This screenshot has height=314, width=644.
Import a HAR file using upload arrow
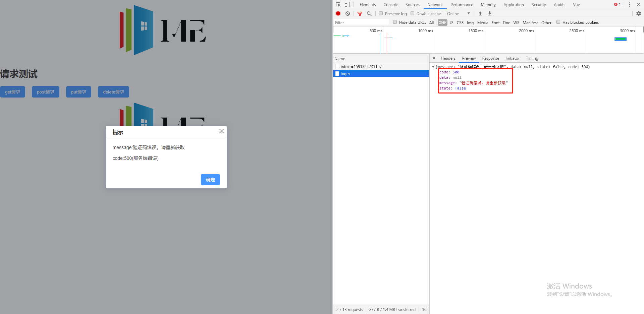(x=480, y=13)
